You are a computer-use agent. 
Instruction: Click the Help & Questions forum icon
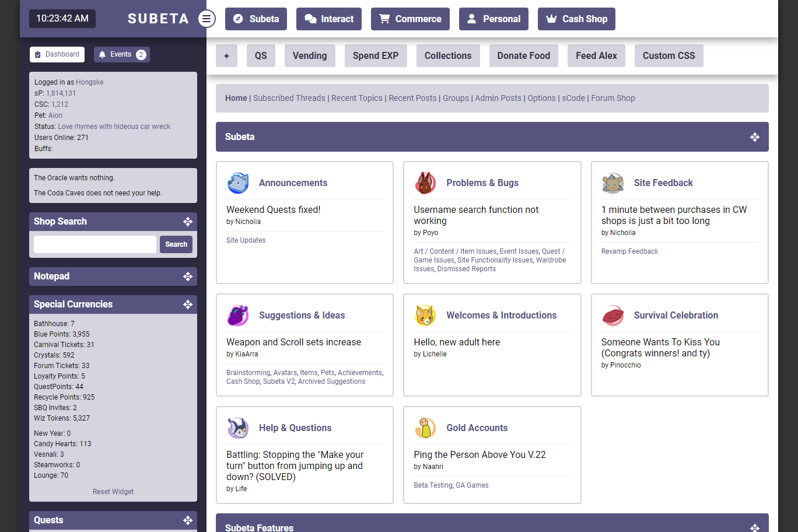coord(238,428)
